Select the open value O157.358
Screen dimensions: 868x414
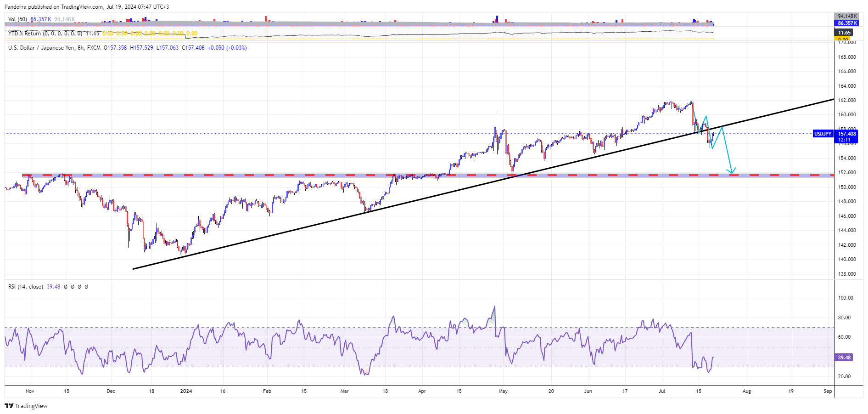coord(115,48)
